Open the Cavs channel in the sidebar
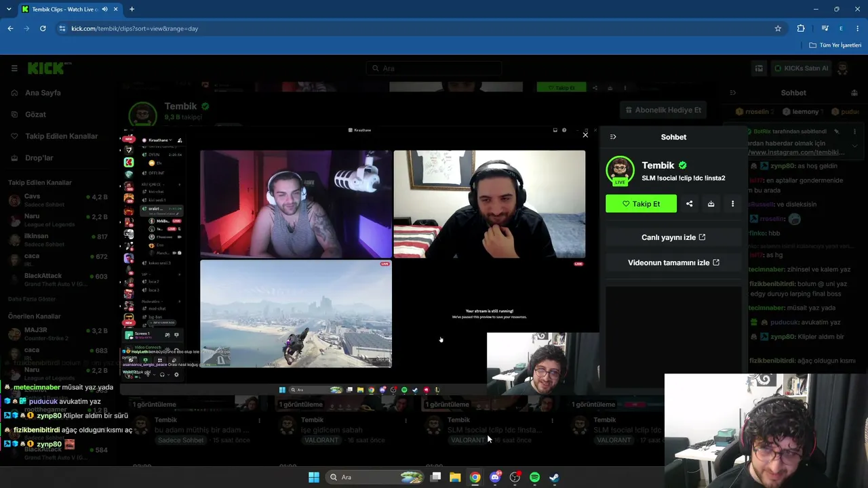The height and width of the screenshot is (488, 868). (x=58, y=200)
